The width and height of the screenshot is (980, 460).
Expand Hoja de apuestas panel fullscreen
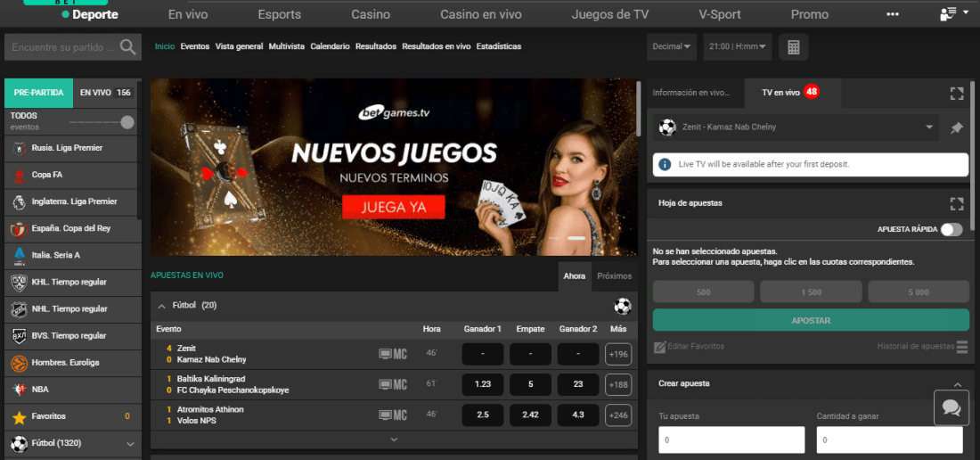[x=956, y=203]
